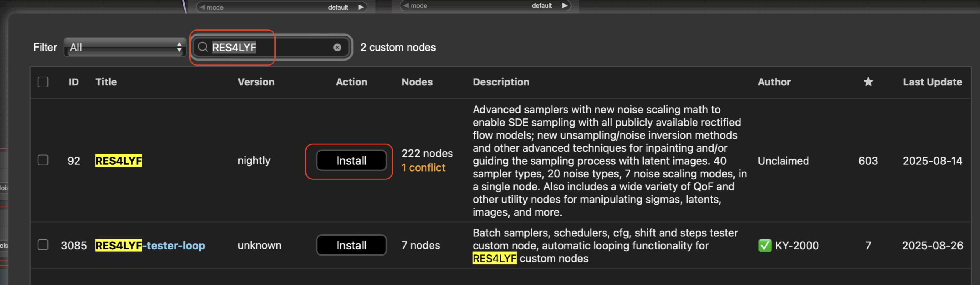Click the magnifier search icon
Image resolution: width=980 pixels, height=285 pixels.
click(203, 47)
